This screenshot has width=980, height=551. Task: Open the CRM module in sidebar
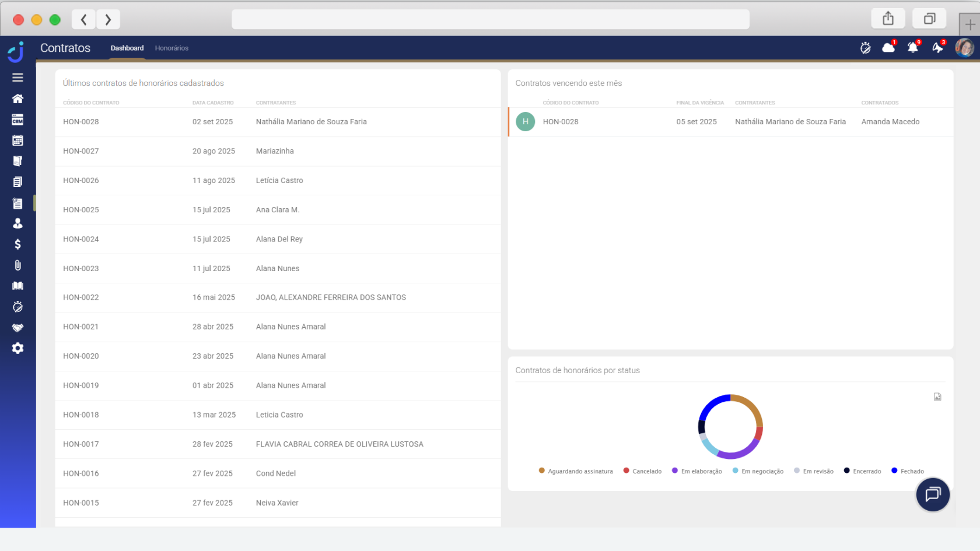[x=17, y=120]
